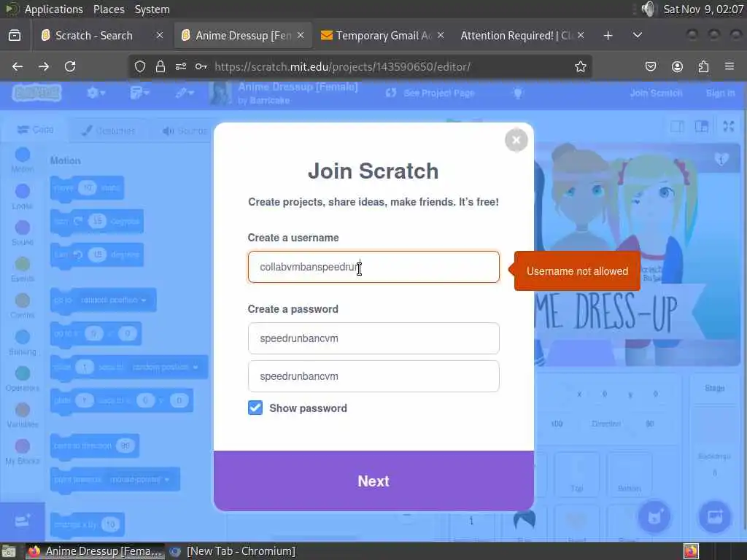This screenshot has width=747, height=560.
Task: Close the Join Scratch dialog
Action: (516, 140)
